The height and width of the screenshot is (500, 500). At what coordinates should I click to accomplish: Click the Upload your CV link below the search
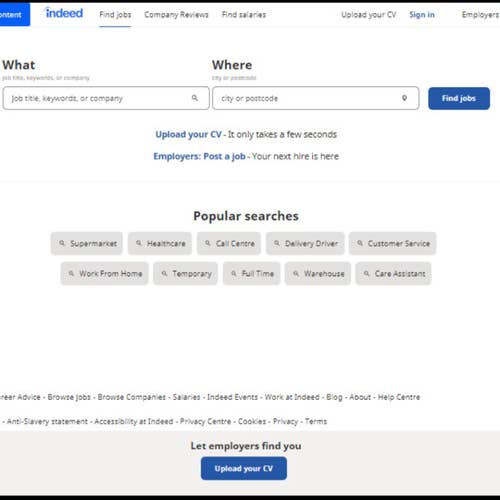(188, 134)
